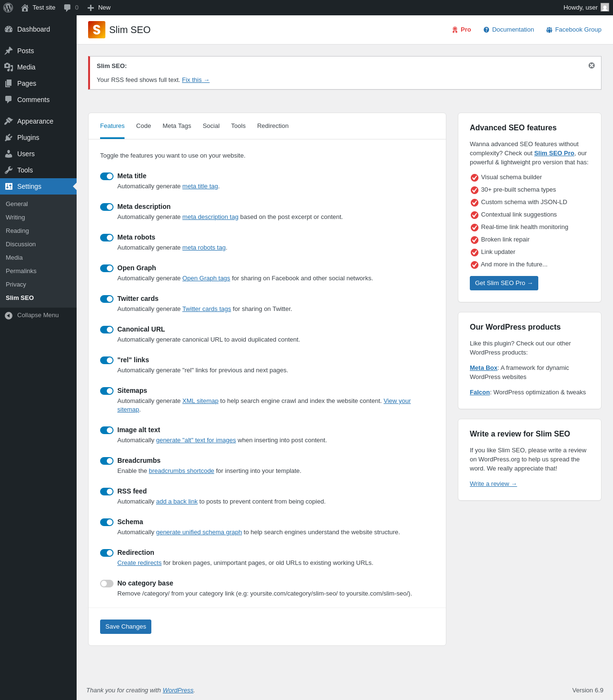Open the Meta Box product link
Image resolution: width=613 pixels, height=700 pixels.
484,368
